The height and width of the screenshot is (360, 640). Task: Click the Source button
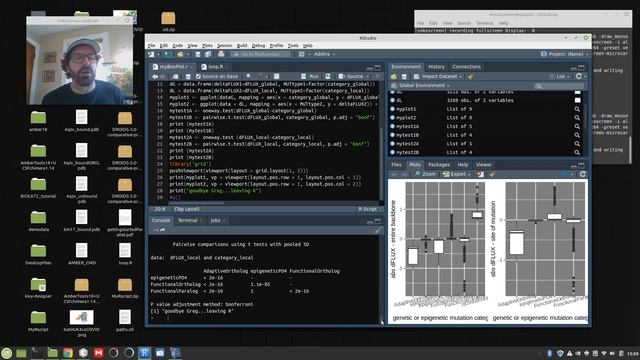[x=351, y=76]
